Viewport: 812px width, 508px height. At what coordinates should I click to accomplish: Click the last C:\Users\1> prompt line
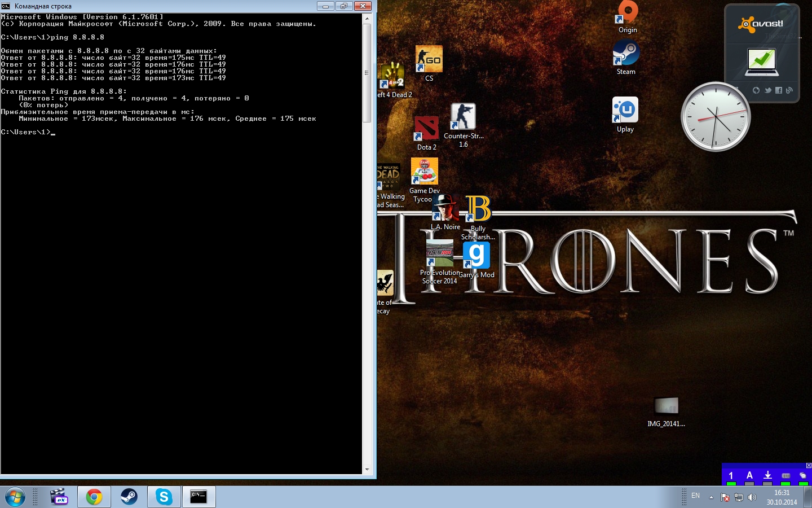(28, 132)
